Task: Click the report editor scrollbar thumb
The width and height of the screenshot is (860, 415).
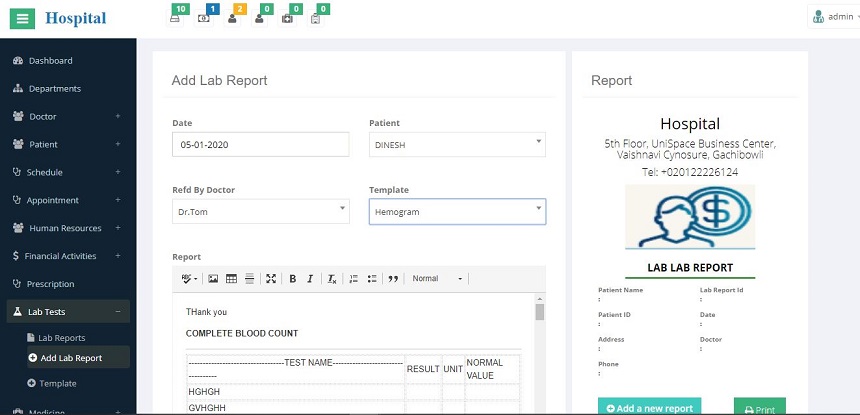Action: tap(540, 312)
